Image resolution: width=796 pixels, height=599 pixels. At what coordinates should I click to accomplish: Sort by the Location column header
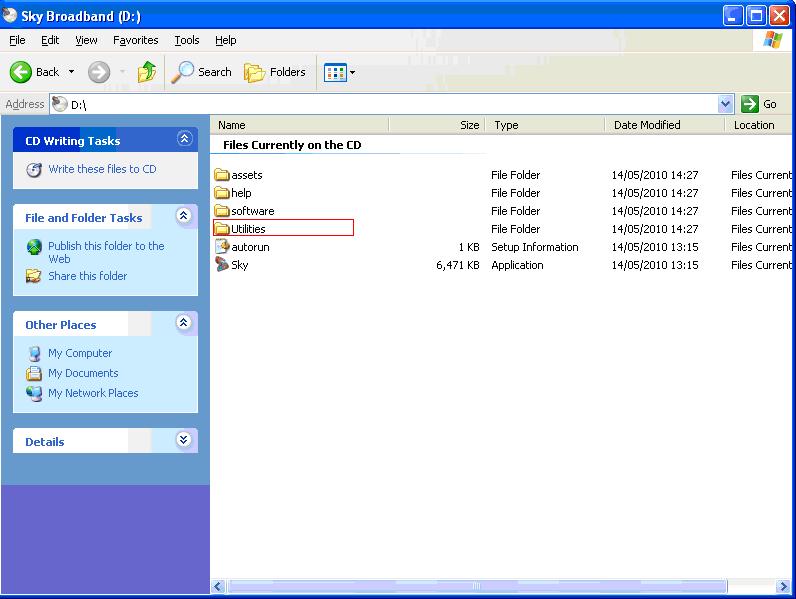tap(759, 125)
